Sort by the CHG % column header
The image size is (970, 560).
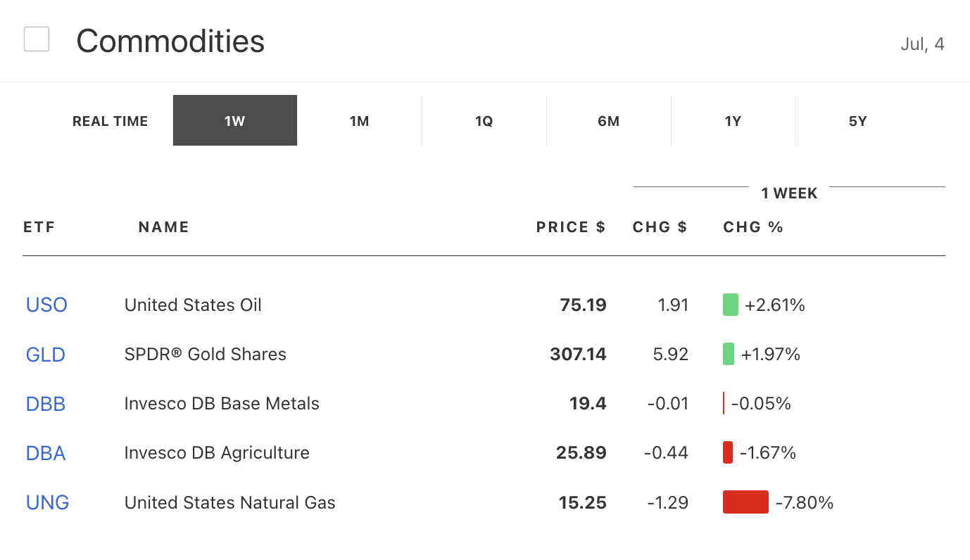click(x=753, y=227)
